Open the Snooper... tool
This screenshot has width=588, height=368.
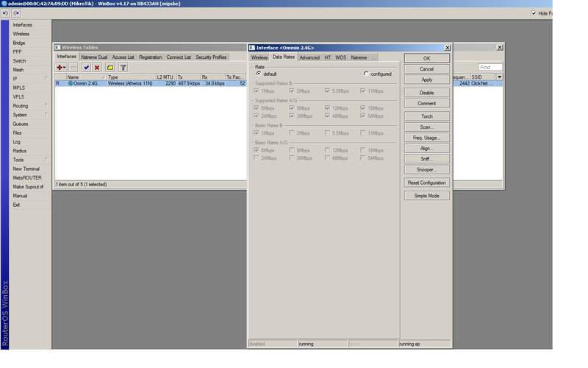427,170
